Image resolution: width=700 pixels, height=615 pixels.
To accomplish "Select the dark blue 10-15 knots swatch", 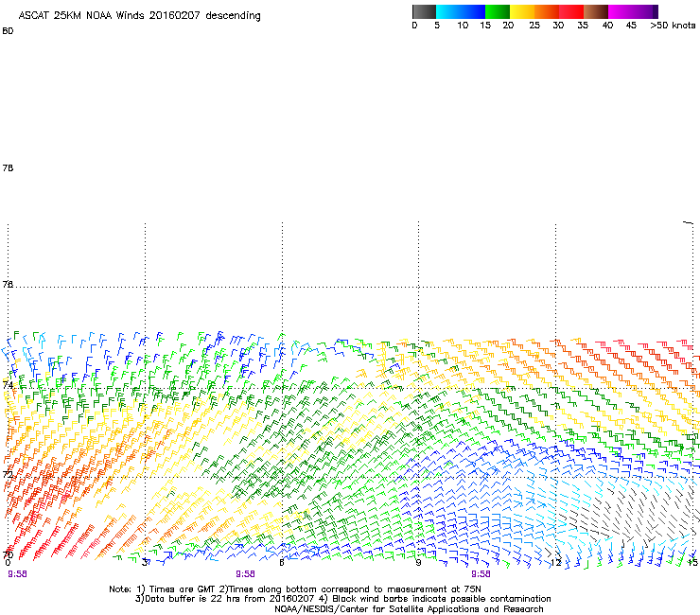I will click(473, 11).
